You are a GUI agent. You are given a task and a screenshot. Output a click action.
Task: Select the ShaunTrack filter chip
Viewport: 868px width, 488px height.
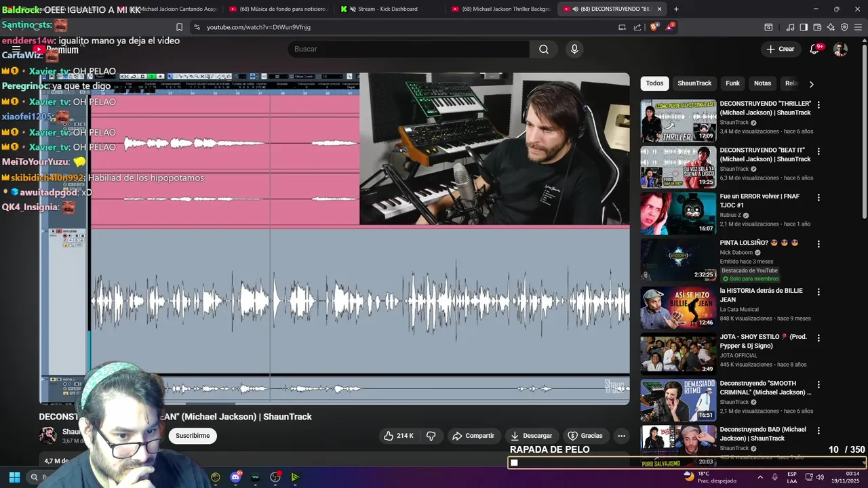point(694,83)
